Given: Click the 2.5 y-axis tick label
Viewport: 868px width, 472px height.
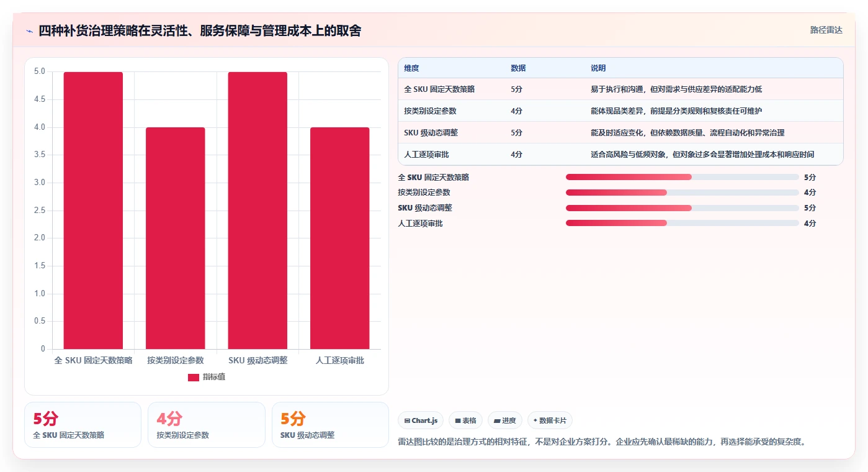Looking at the screenshot, I should click(39, 210).
